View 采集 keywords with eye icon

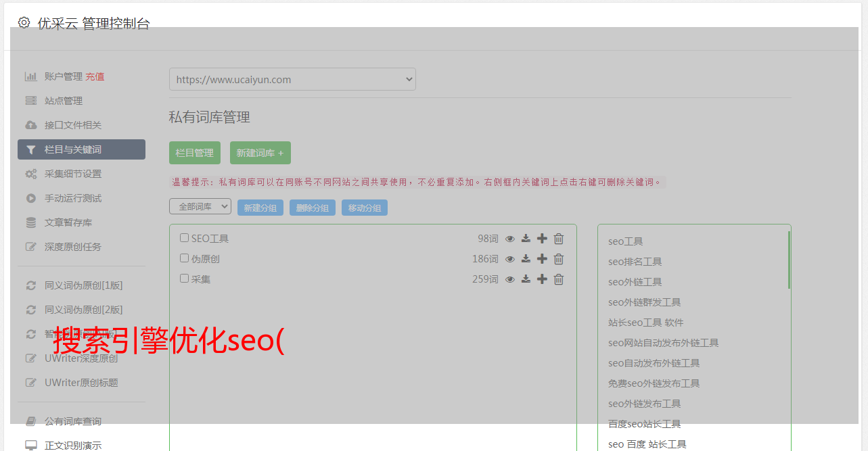(510, 279)
